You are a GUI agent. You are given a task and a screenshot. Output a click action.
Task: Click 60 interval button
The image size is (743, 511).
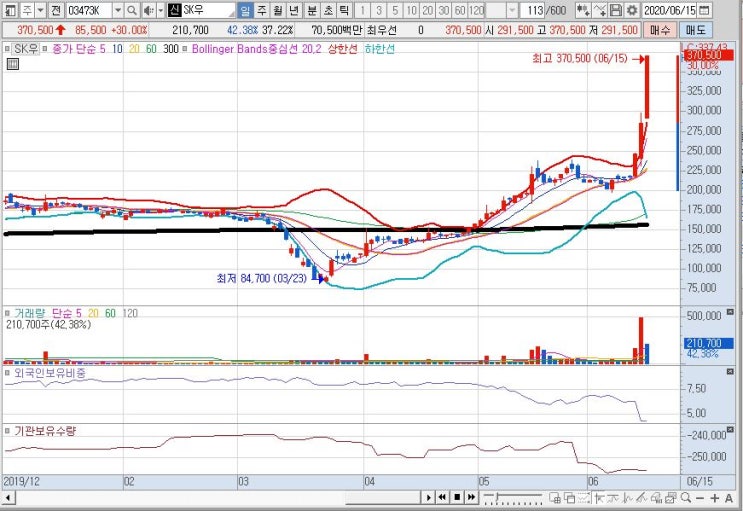coord(460,10)
